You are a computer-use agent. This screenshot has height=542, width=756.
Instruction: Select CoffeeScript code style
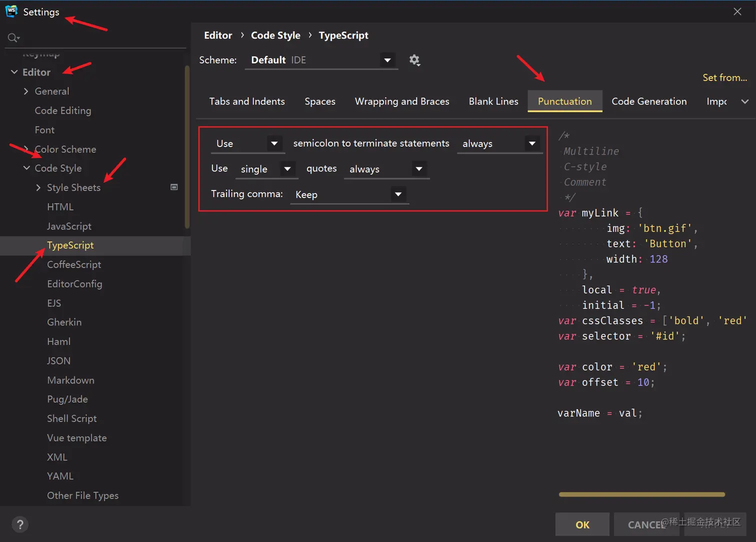(74, 264)
